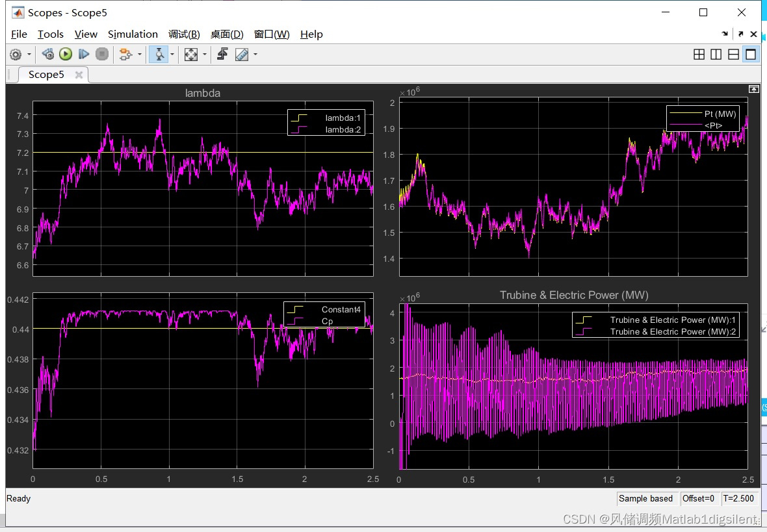
Task: Open the signal selector dropdown arrow
Action: click(138, 54)
